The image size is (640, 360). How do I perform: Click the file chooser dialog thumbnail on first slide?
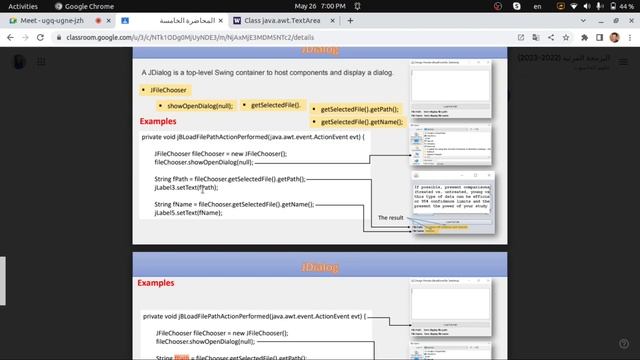(x=451, y=144)
